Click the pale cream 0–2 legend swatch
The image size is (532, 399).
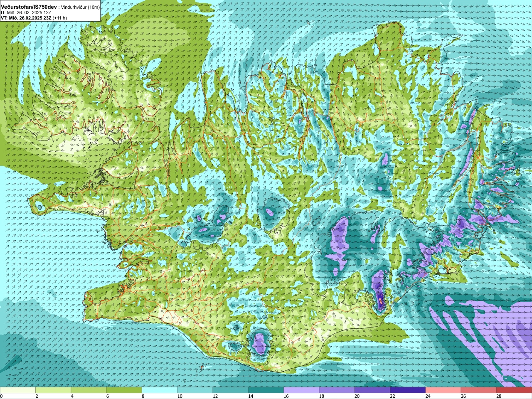point(18,390)
